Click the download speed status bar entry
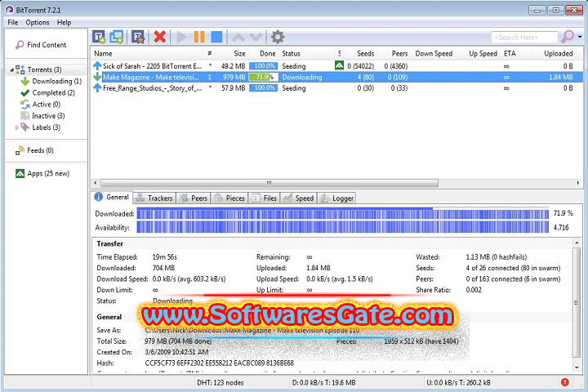The width and height of the screenshot is (588, 392). [324, 383]
